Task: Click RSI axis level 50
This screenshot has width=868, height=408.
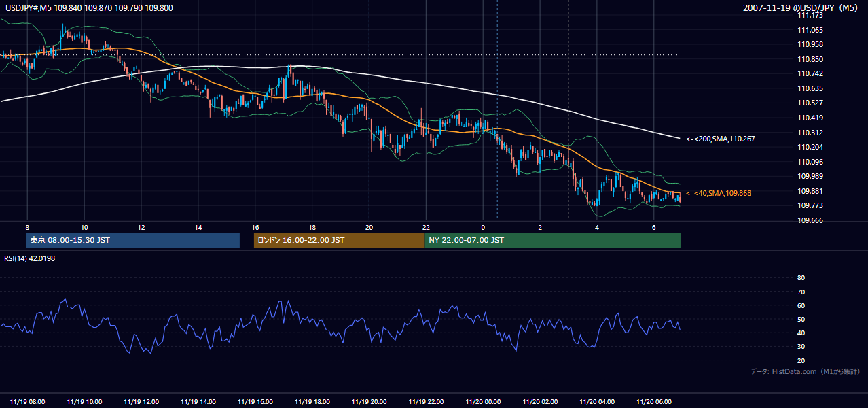Action: 801,319
